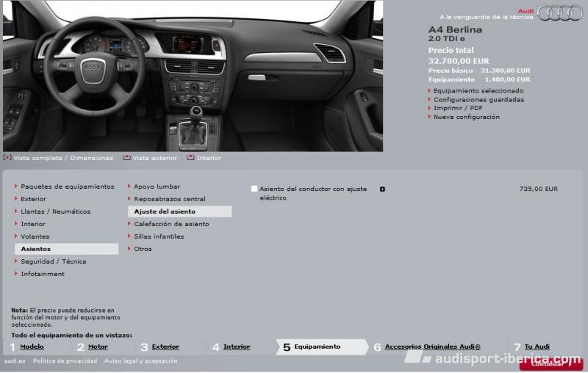The image size is (588, 373).
Task: Click the Vista completa plus icon
Action: [x=7, y=158]
